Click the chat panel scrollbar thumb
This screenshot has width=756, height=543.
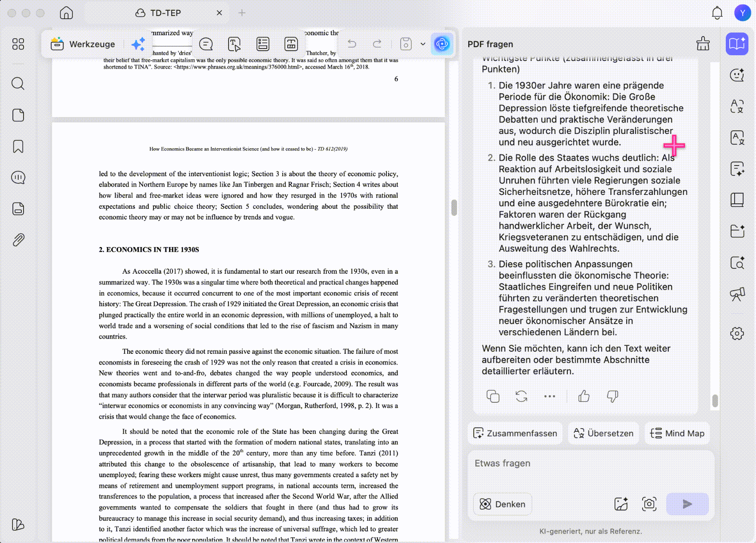(x=715, y=401)
